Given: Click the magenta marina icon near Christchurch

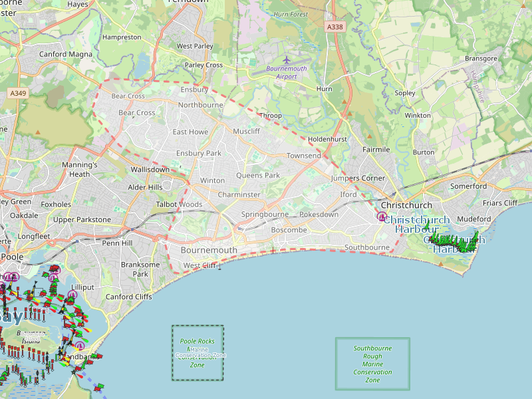Looking at the screenshot, I should pyautogui.click(x=382, y=216).
